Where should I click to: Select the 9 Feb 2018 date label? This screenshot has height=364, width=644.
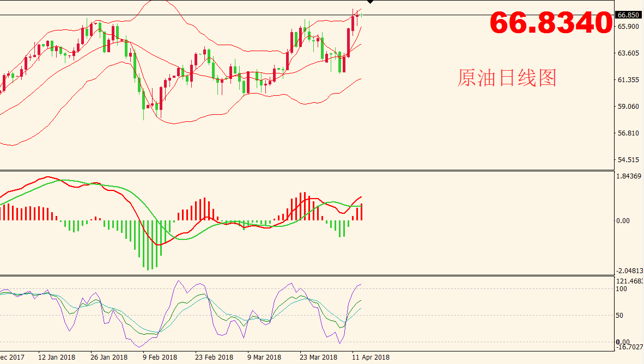160,357
